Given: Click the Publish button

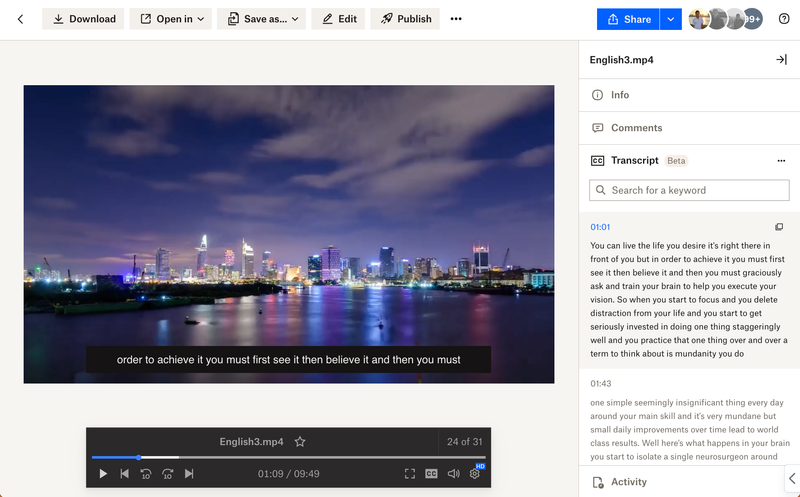Looking at the screenshot, I should [x=405, y=19].
